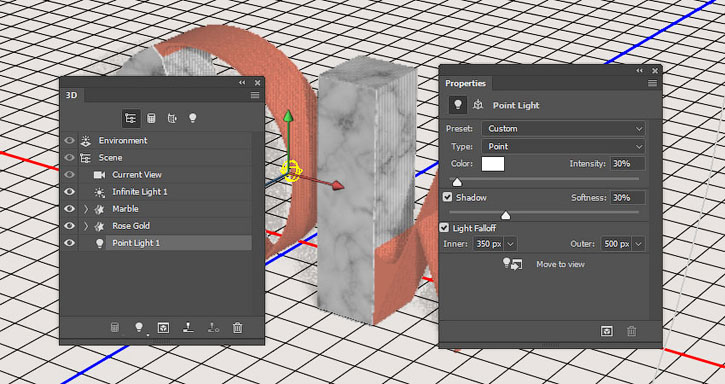The image size is (725, 384).
Task: Select Marble row in 3D panel
Action: coord(165,209)
